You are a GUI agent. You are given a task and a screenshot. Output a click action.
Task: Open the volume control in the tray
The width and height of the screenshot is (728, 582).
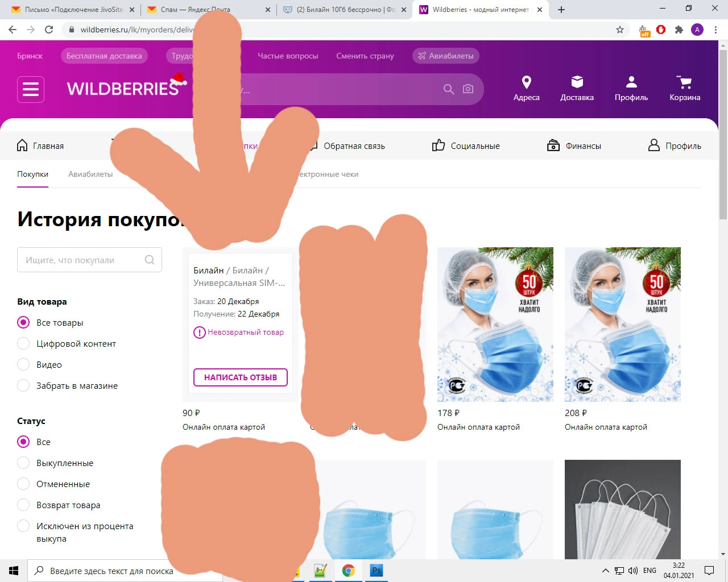pos(633,571)
